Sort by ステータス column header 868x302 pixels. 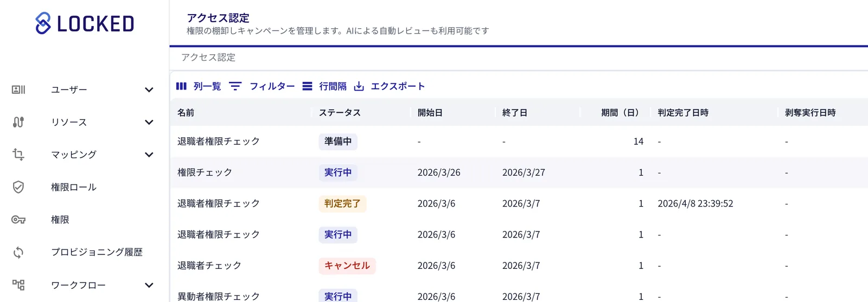[340, 113]
